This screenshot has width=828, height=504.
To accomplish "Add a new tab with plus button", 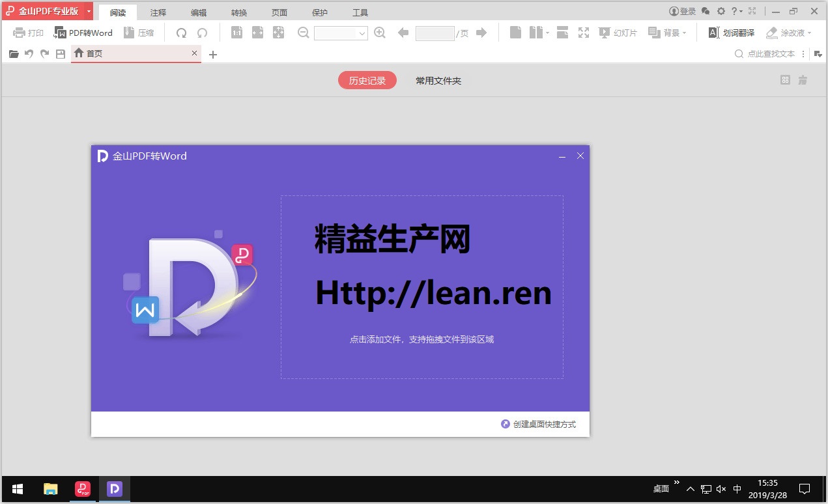I will (212, 55).
